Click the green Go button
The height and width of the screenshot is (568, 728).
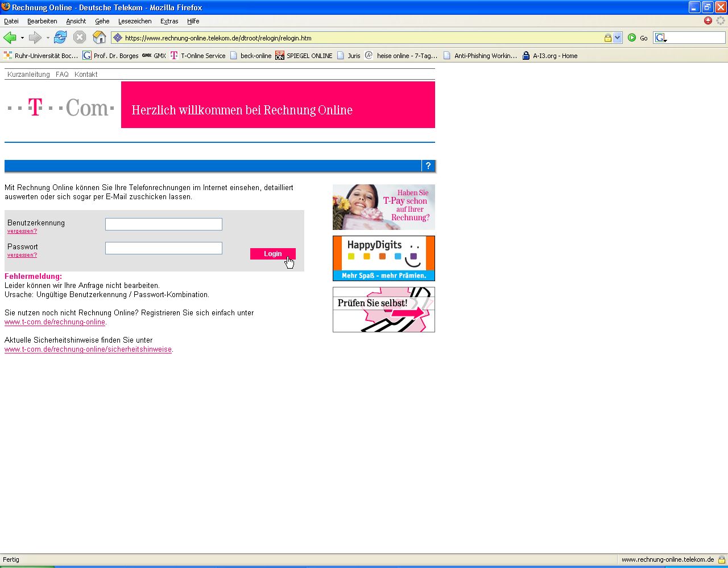[x=638, y=38]
